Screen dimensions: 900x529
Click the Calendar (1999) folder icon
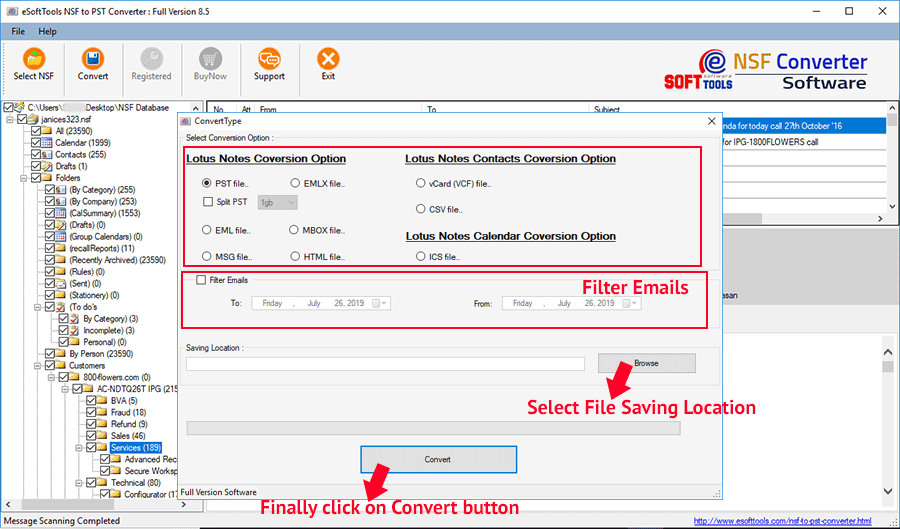pyautogui.click(x=47, y=143)
